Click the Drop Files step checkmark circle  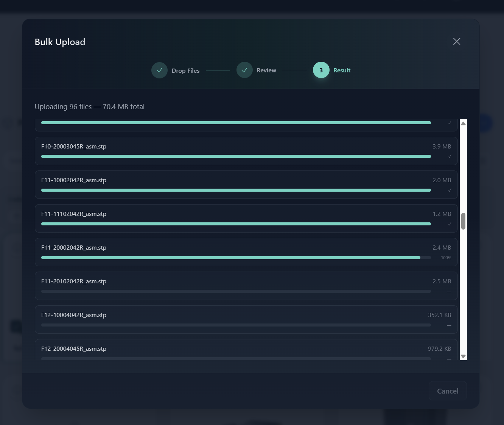coord(160,70)
